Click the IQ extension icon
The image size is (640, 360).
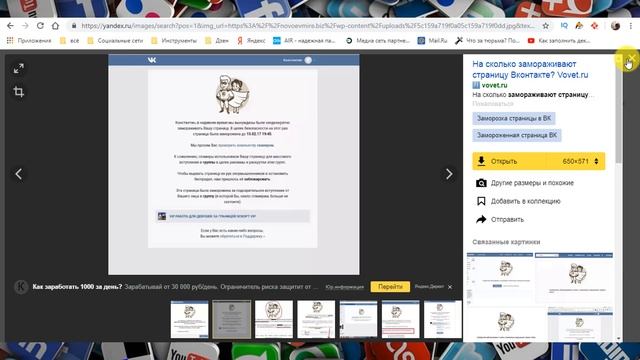tap(564, 26)
